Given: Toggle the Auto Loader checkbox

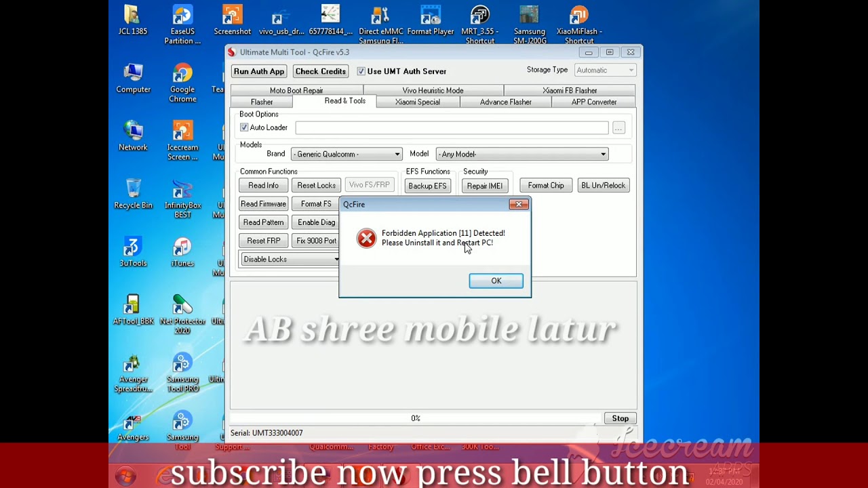Looking at the screenshot, I should point(244,127).
